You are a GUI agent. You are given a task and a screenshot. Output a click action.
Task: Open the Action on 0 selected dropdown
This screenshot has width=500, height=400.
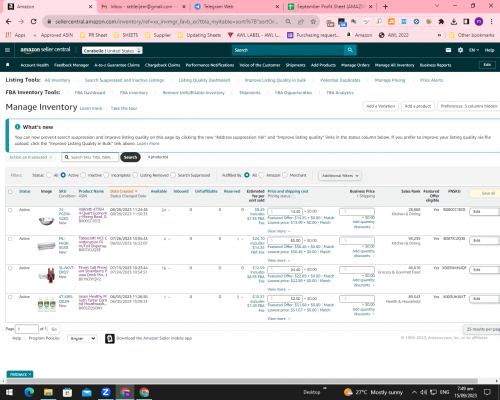point(30,157)
